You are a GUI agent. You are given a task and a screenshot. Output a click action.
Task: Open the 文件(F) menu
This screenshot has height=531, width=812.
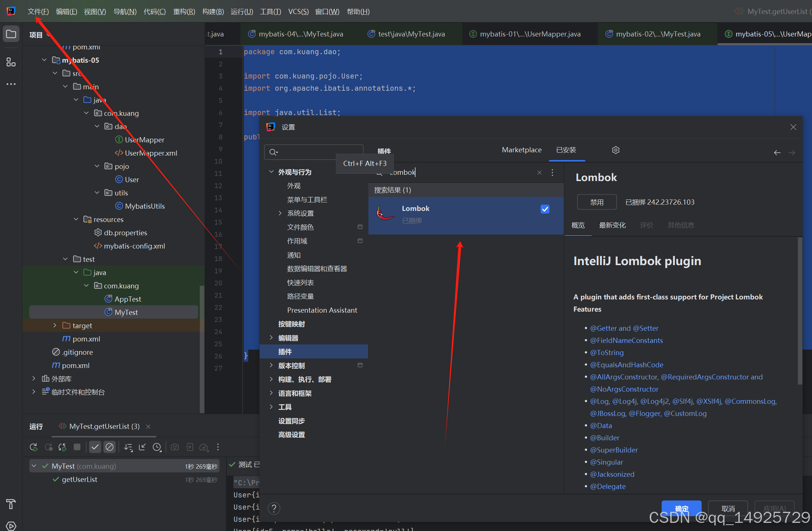[38, 11]
